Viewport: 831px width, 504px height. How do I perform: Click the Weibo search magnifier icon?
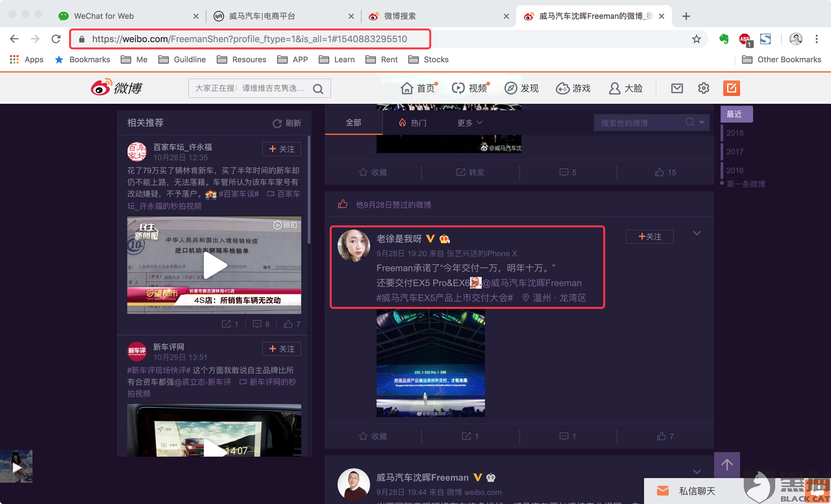tap(318, 89)
